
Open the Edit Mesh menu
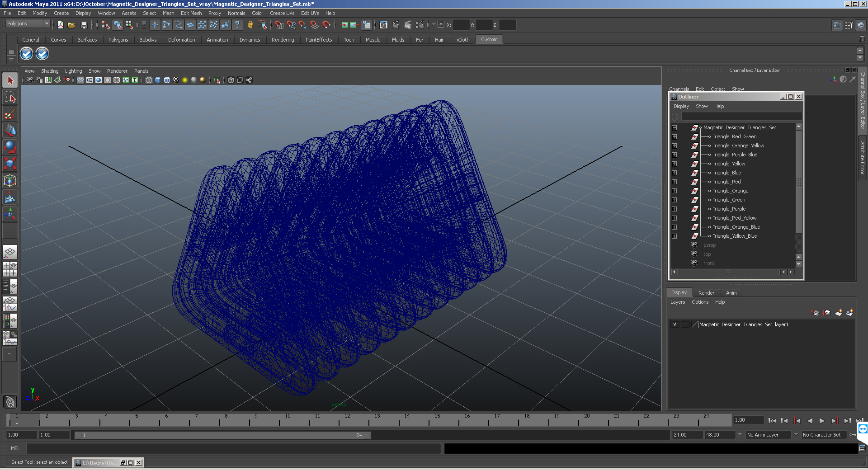(x=191, y=13)
